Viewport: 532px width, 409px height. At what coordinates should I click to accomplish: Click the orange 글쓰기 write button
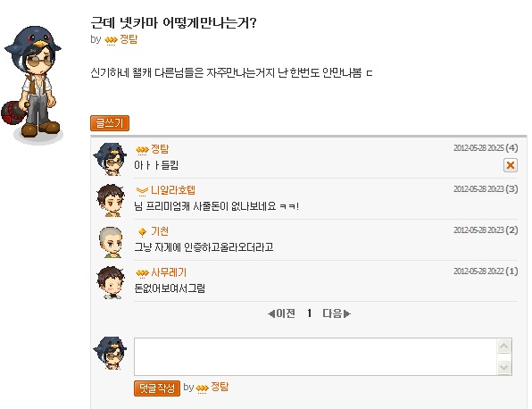click(x=110, y=123)
